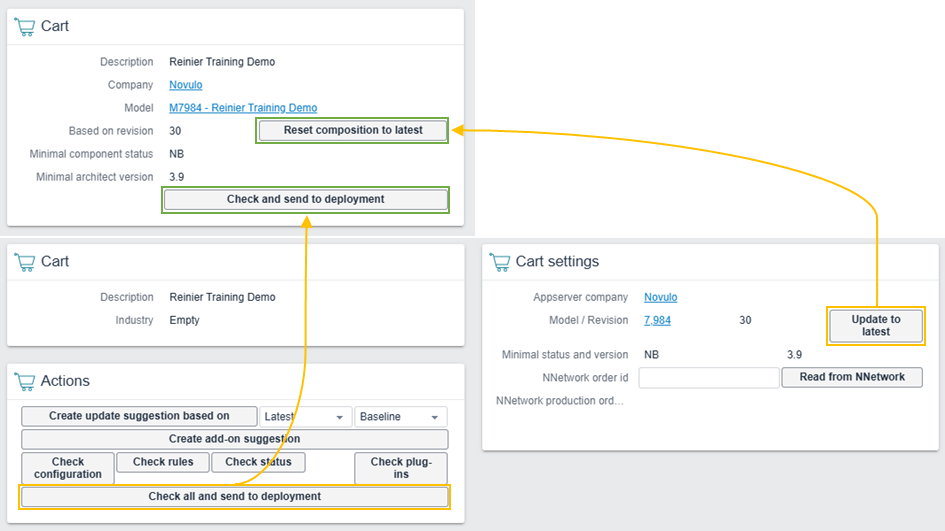
Task: Click cart icon of the Cart panel listing Industry
Action: (x=25, y=262)
